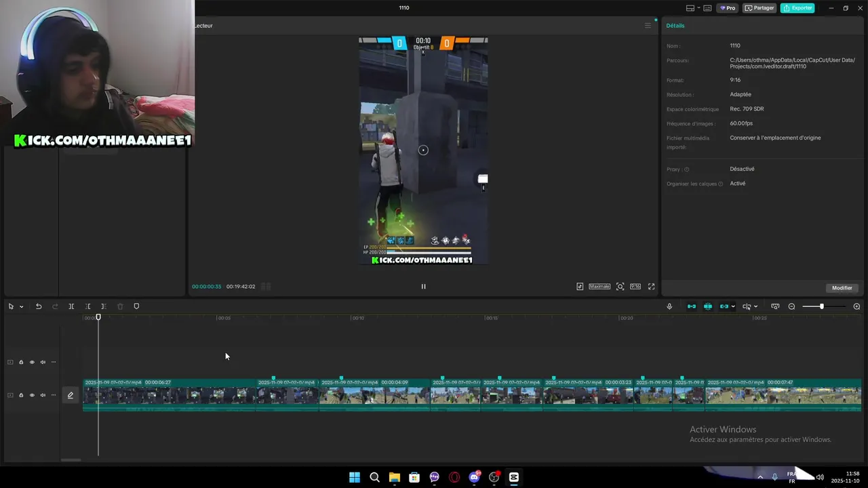868x488 pixels.
Task: Open the shortcuts panel icon left of Pro
Action: 707,8
